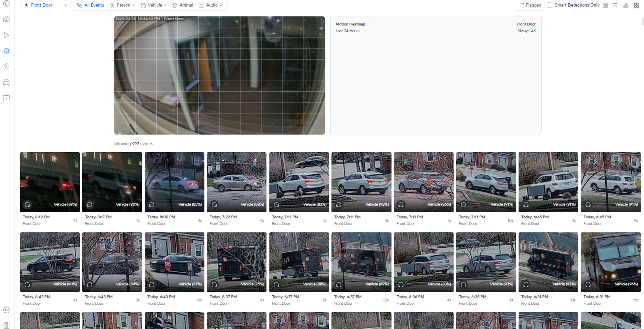Click the Motion Heatmap panel title
The height and width of the screenshot is (329, 644).
click(x=350, y=24)
